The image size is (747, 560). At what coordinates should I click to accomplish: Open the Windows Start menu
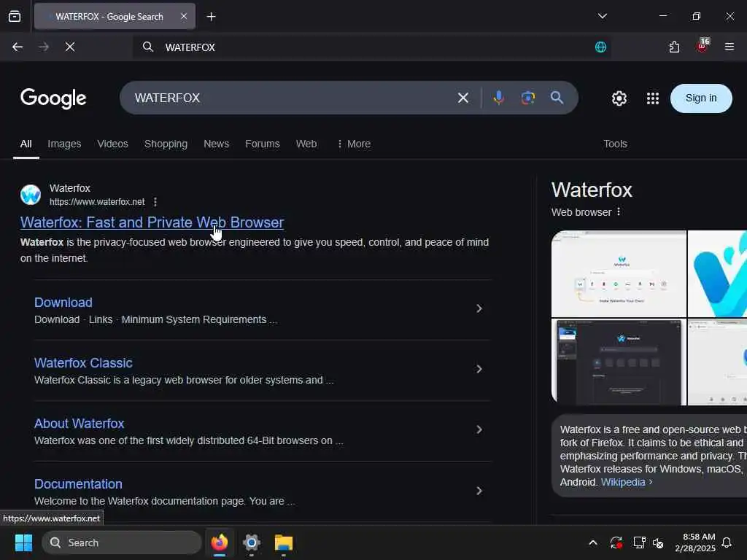[23, 542]
